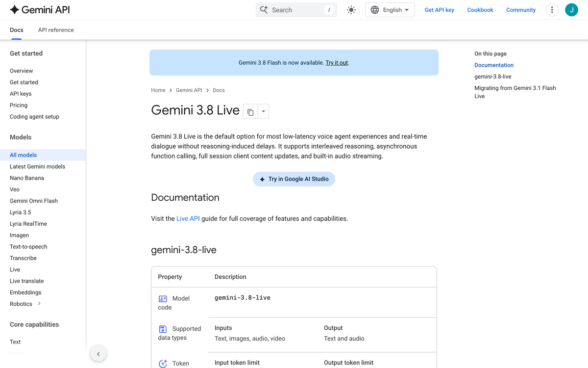Screen dimensions: 588x368
Task: Open Transcribe sidebar item
Action: (x=23, y=258)
